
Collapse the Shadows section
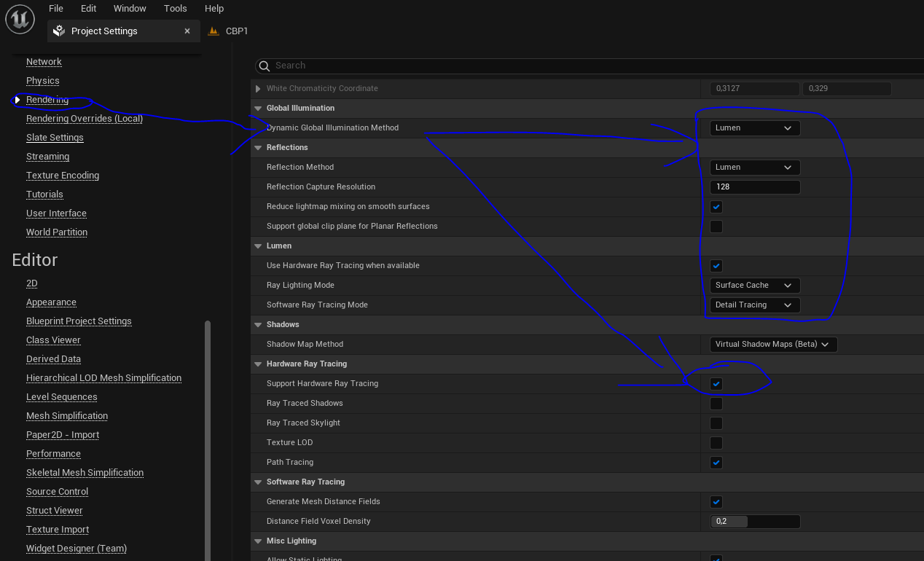(x=258, y=325)
